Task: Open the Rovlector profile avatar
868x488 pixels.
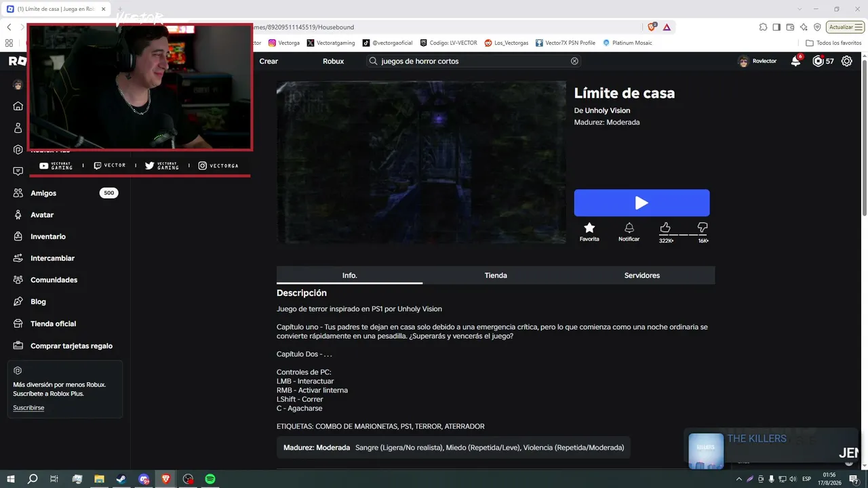Action: point(743,61)
